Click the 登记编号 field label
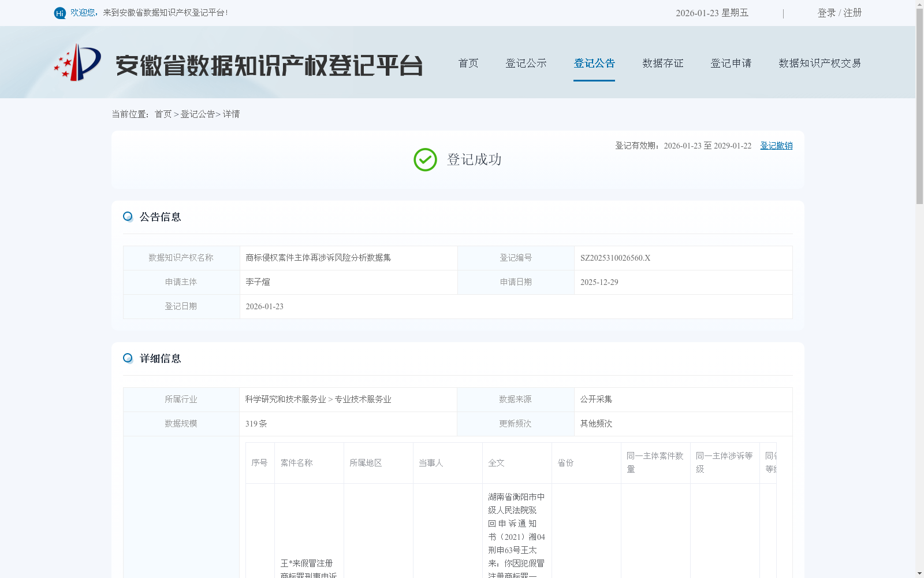 pyautogui.click(x=516, y=258)
